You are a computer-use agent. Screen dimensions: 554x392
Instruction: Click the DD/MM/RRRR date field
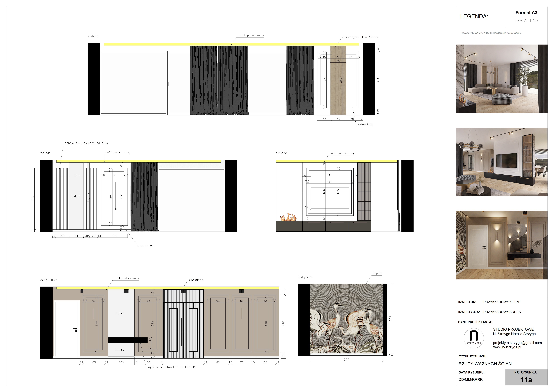(471, 379)
